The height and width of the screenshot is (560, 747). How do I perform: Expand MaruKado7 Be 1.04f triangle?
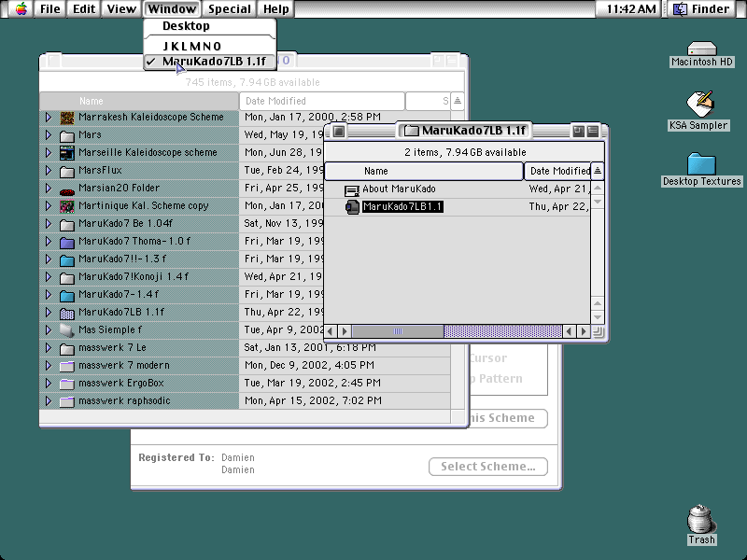pyautogui.click(x=49, y=223)
